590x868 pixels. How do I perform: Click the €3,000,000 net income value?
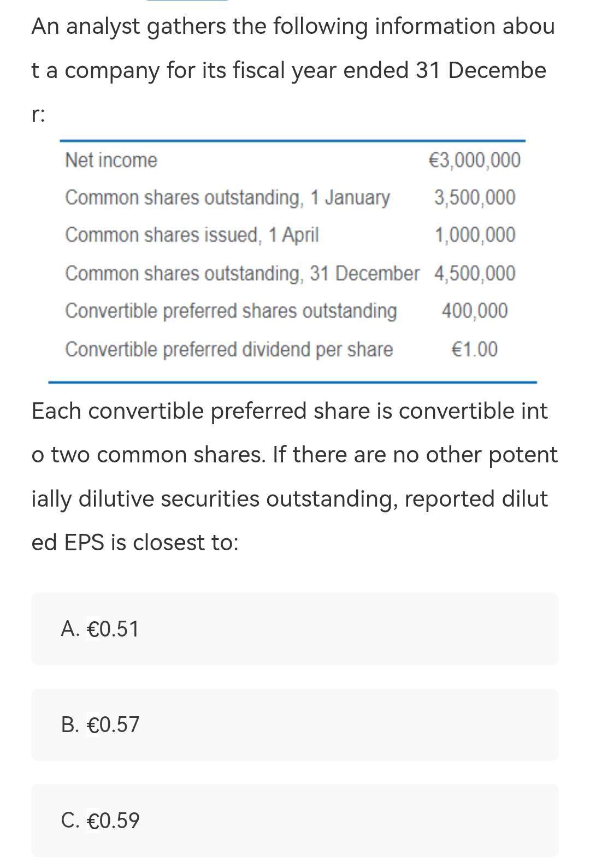click(474, 160)
